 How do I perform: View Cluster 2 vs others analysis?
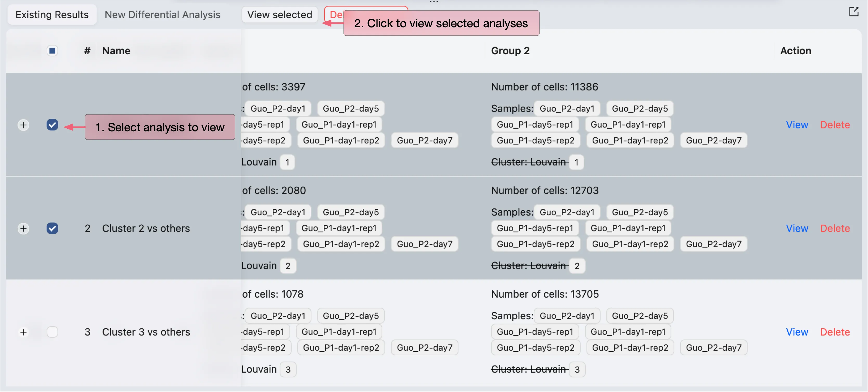(796, 229)
